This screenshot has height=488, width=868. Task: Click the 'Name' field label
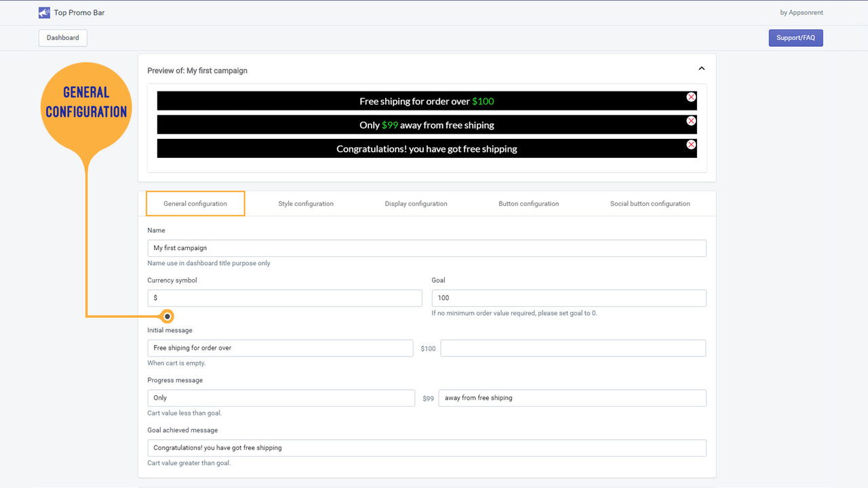pos(156,230)
